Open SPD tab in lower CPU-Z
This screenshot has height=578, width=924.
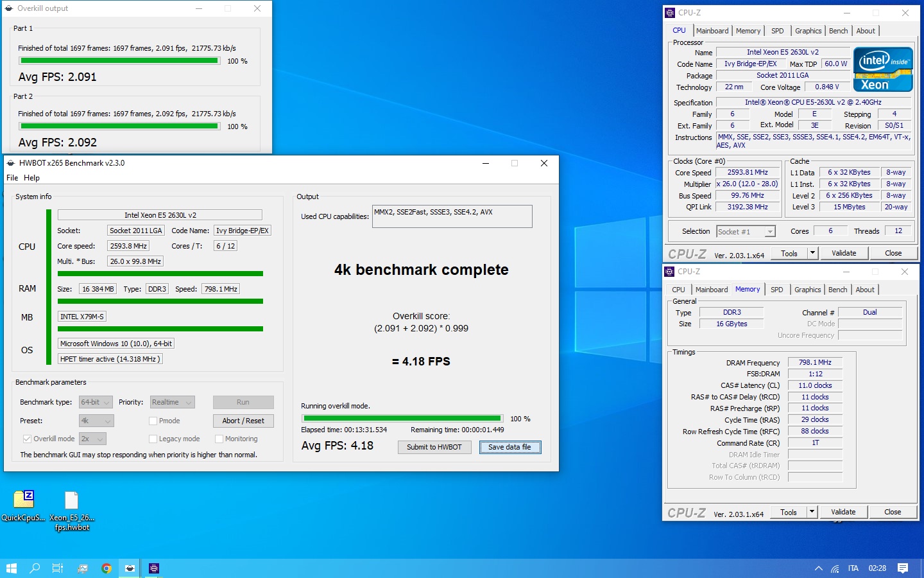pos(777,290)
